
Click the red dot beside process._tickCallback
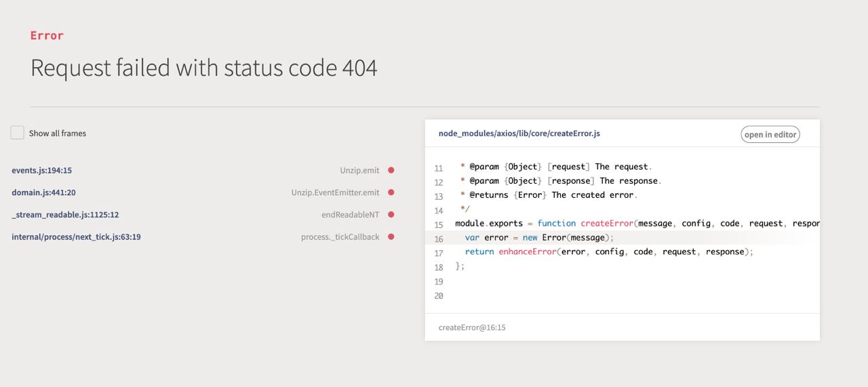pyautogui.click(x=391, y=237)
